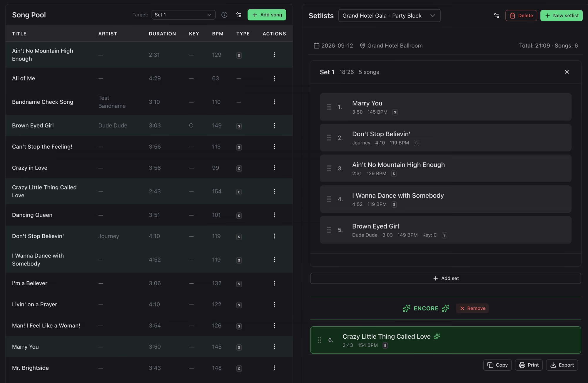Viewport: 588px width, 383px height.
Task: Export the setlist
Action: [562, 365]
